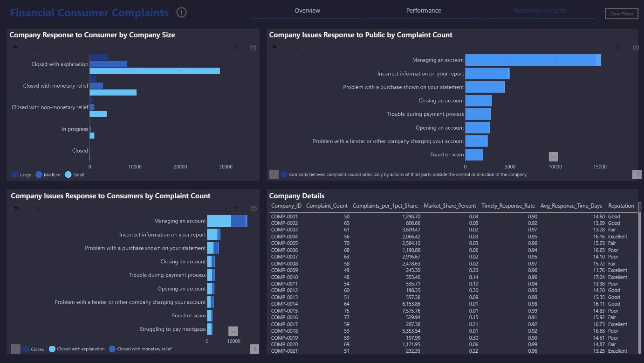The image size is (644, 363).
Task: Click zoom-out magnifier in Company Size chart toolbar
Action: (36, 47)
